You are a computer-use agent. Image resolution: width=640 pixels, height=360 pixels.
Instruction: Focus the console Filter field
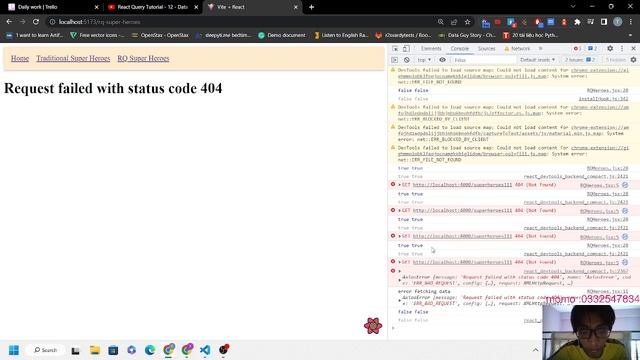tap(484, 60)
